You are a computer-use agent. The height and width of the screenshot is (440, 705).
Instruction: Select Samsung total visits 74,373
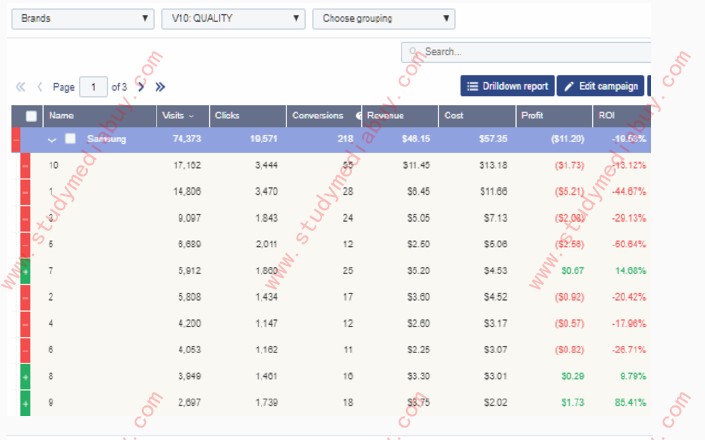[187, 139]
